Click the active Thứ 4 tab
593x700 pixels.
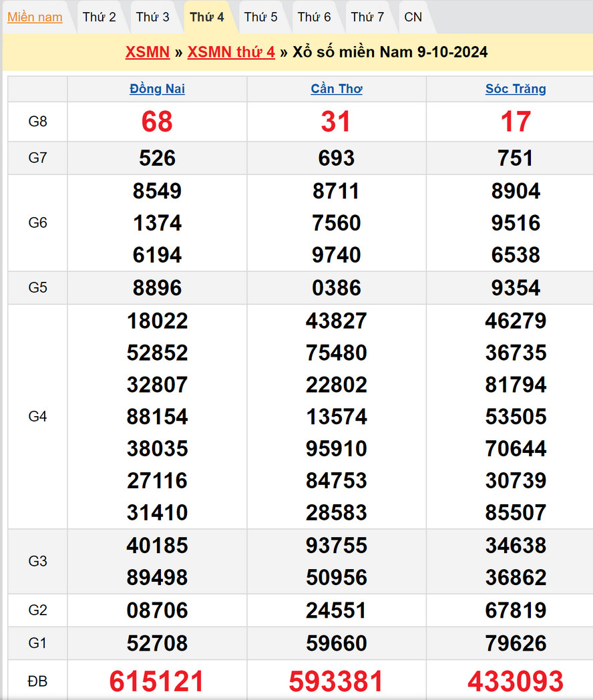(x=207, y=17)
